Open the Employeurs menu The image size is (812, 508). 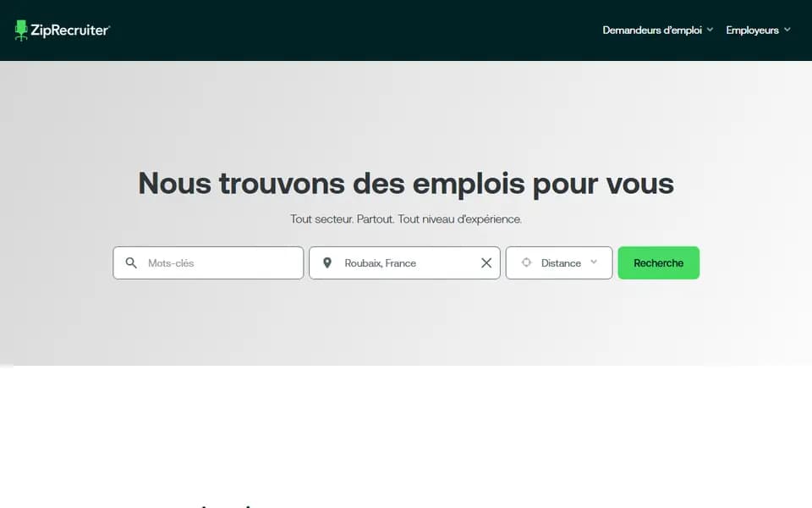pyautogui.click(x=752, y=30)
